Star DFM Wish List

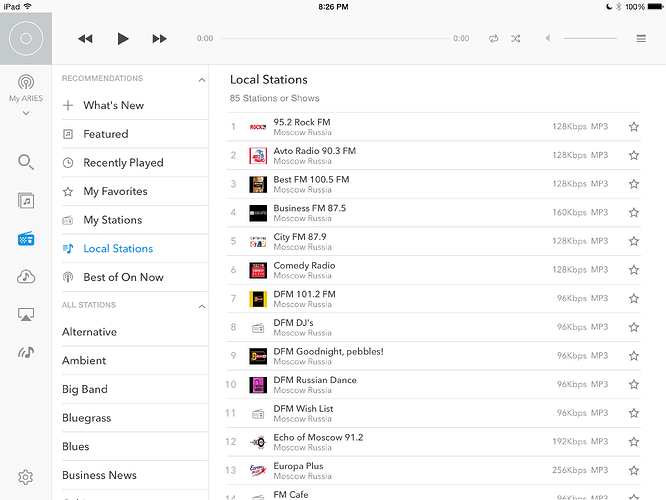pyautogui.click(x=634, y=413)
